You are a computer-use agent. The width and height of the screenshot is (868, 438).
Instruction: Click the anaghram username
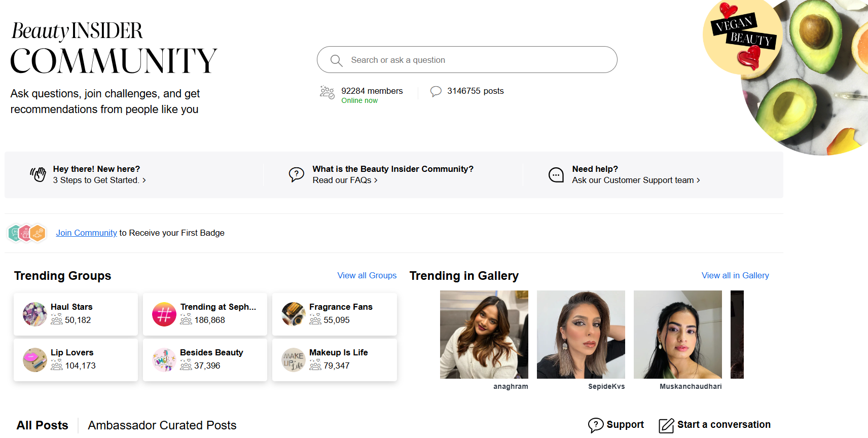pyautogui.click(x=511, y=387)
